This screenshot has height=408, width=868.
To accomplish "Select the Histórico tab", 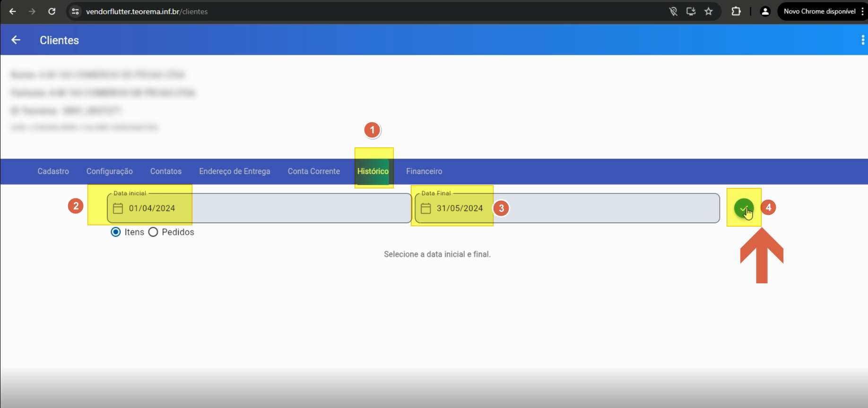I will tap(373, 171).
